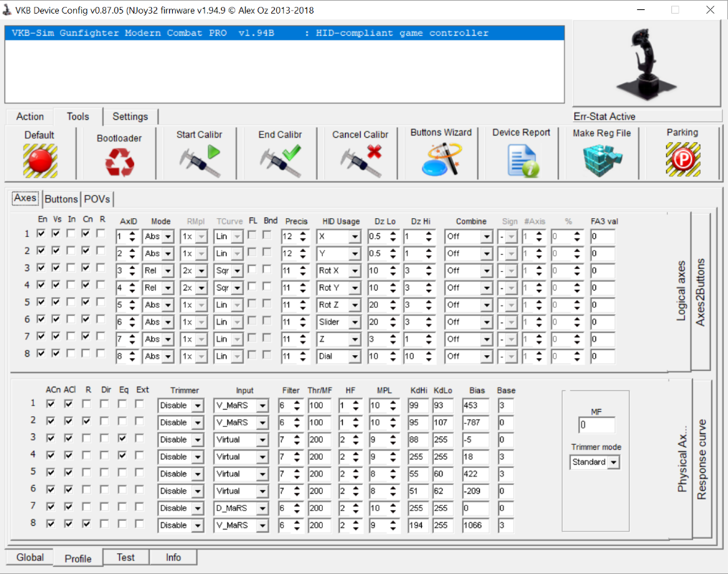Check the Bnd box for logical axis 6

[267, 321]
